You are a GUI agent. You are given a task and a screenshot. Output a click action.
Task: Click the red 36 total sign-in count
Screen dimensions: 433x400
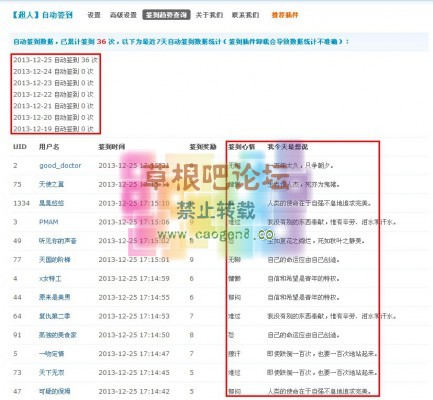[101, 42]
